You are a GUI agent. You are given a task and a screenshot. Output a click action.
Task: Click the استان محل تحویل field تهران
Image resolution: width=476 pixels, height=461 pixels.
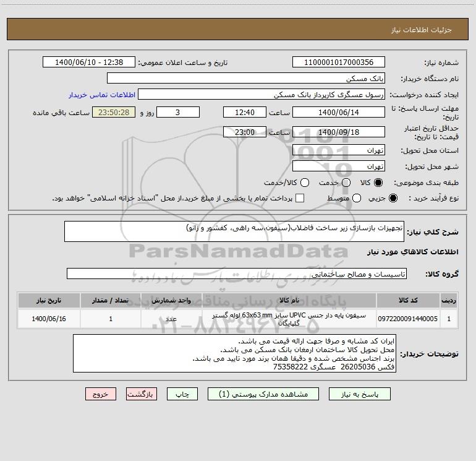pyautogui.click(x=339, y=150)
